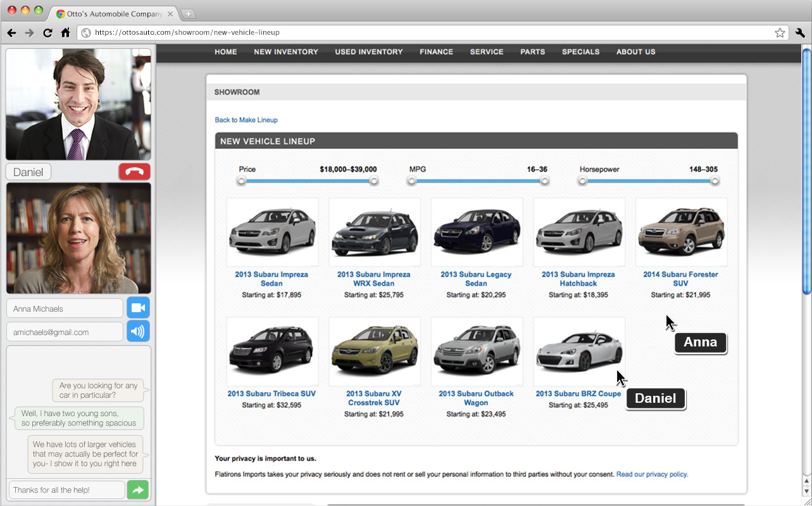Click the MPG slider's right handle
Screen dimensions: 812x506
coord(544,181)
